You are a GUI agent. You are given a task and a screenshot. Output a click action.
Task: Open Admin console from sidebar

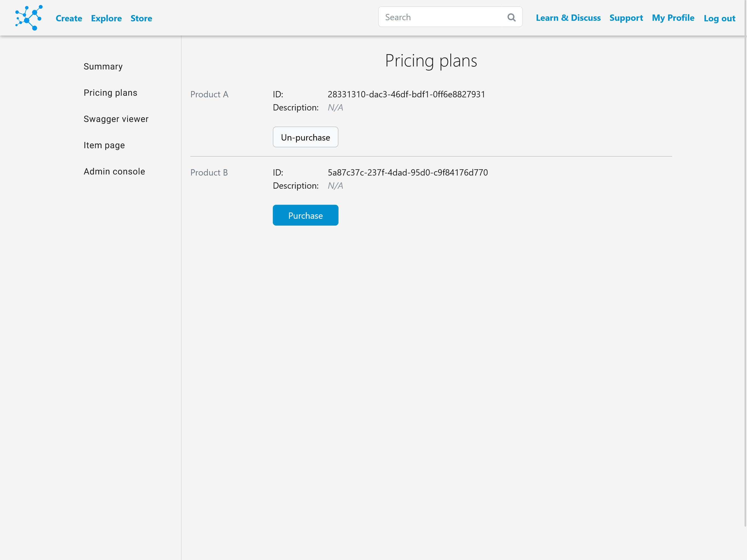click(x=114, y=171)
